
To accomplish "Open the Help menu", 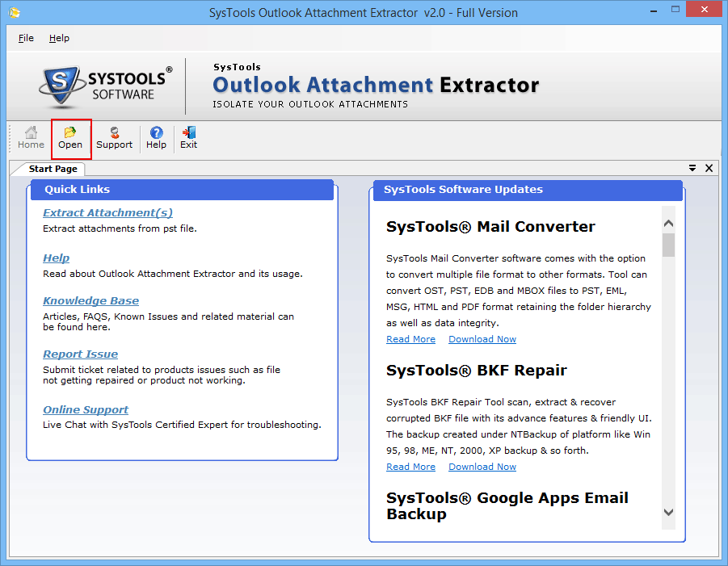I will [x=59, y=38].
